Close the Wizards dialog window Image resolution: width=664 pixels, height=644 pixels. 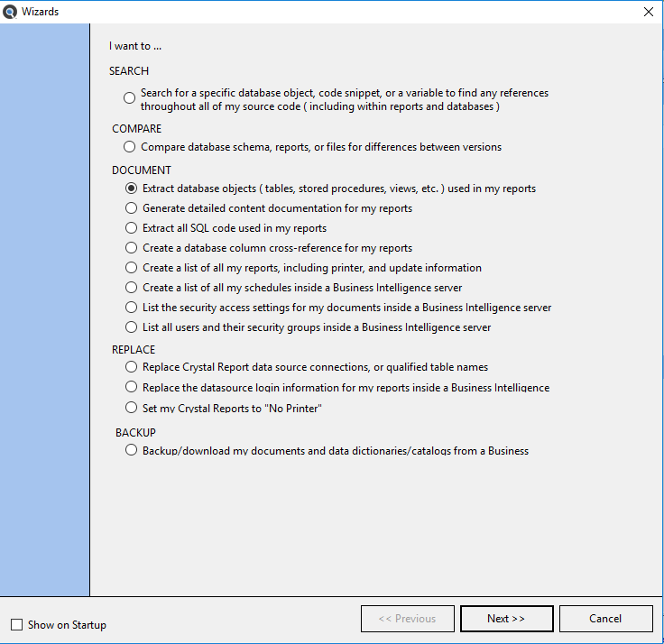[649, 12]
